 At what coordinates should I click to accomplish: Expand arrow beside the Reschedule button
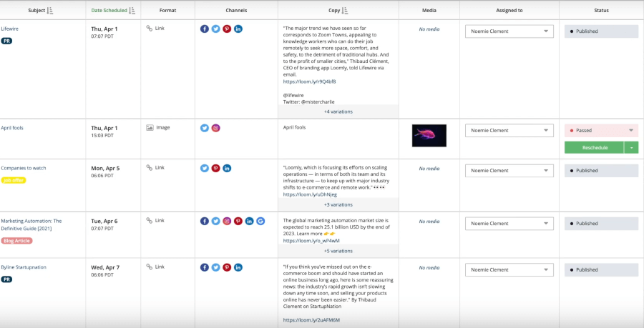click(x=631, y=148)
